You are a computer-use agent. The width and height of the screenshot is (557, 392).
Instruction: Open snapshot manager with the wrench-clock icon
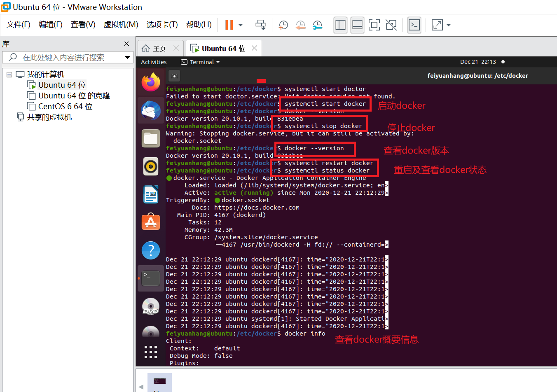[317, 25]
